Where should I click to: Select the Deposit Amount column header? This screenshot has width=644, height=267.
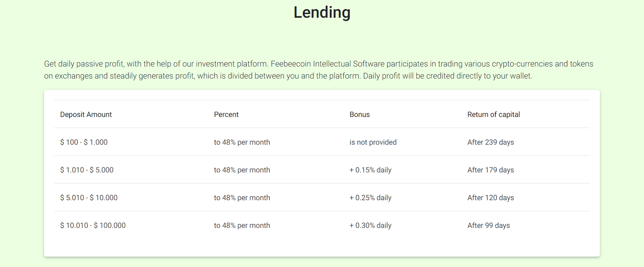click(86, 115)
